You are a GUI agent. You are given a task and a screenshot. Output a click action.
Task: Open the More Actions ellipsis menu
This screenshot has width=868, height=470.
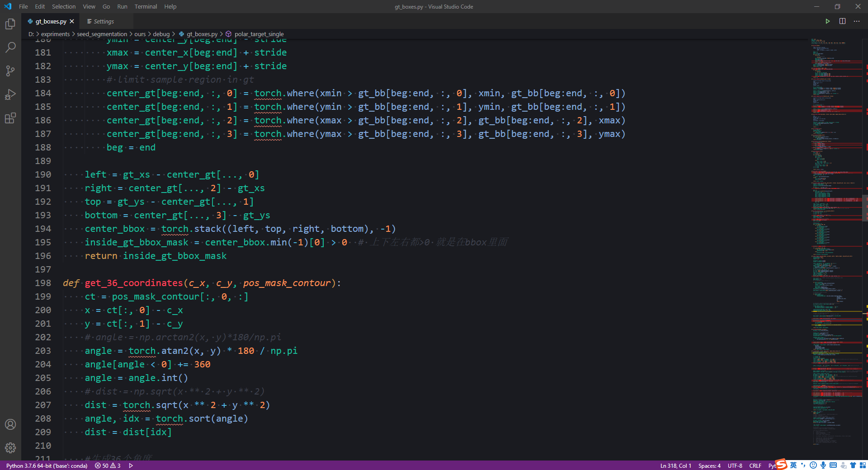tap(857, 21)
